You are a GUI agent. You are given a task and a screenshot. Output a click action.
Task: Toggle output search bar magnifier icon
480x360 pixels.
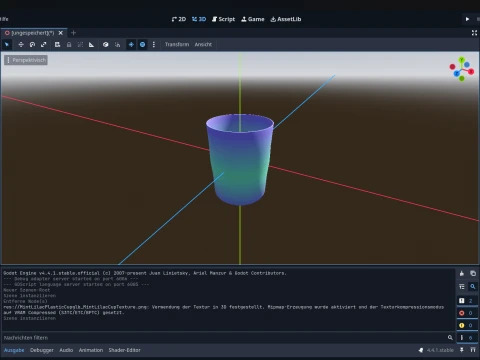pos(473,286)
